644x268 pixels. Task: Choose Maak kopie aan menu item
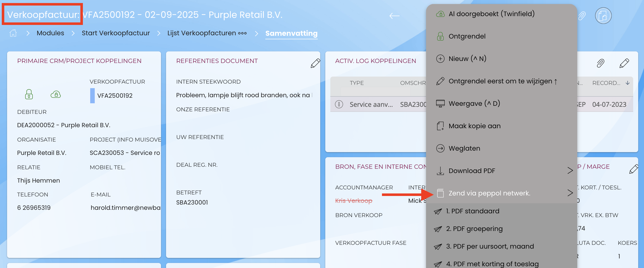click(x=474, y=126)
